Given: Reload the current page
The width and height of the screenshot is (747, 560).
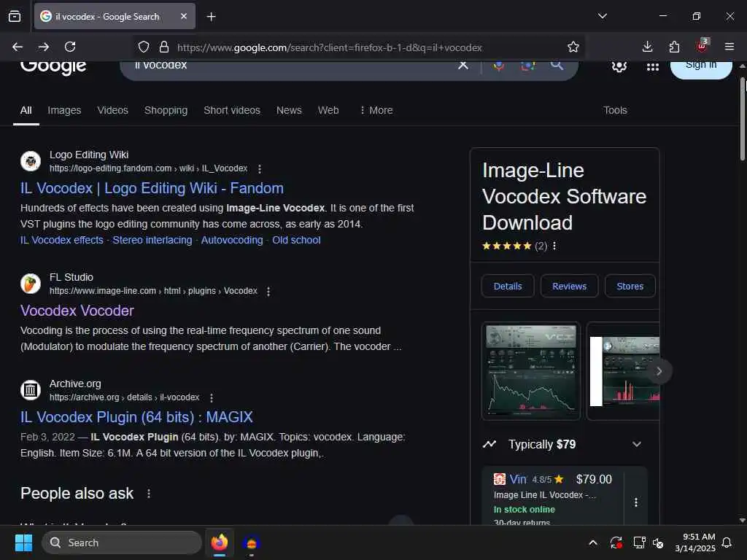Looking at the screenshot, I should point(70,47).
